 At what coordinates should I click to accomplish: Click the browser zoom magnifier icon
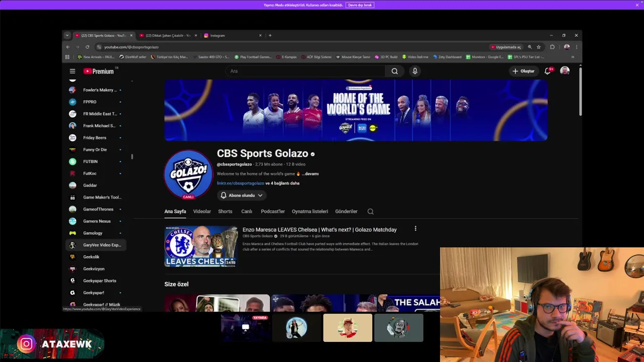coord(530,47)
